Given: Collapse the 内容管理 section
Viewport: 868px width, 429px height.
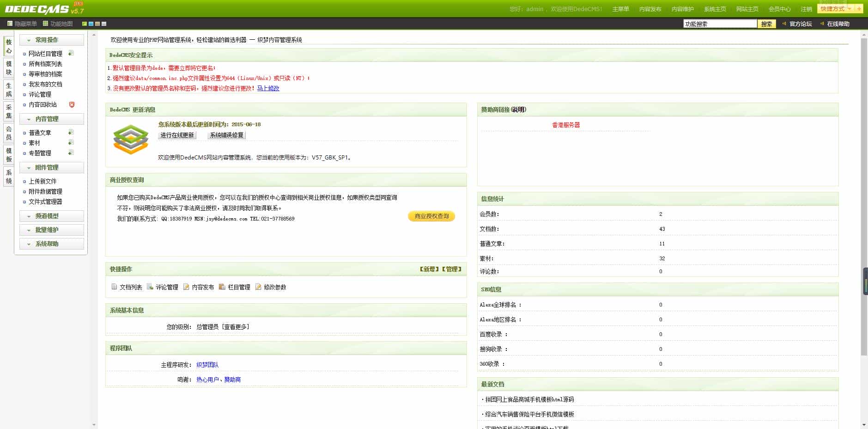Looking at the screenshot, I should coord(52,119).
